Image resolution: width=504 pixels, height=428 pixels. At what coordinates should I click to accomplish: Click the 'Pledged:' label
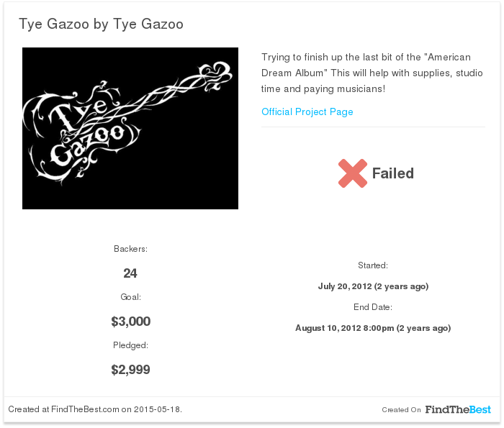pyautogui.click(x=130, y=345)
